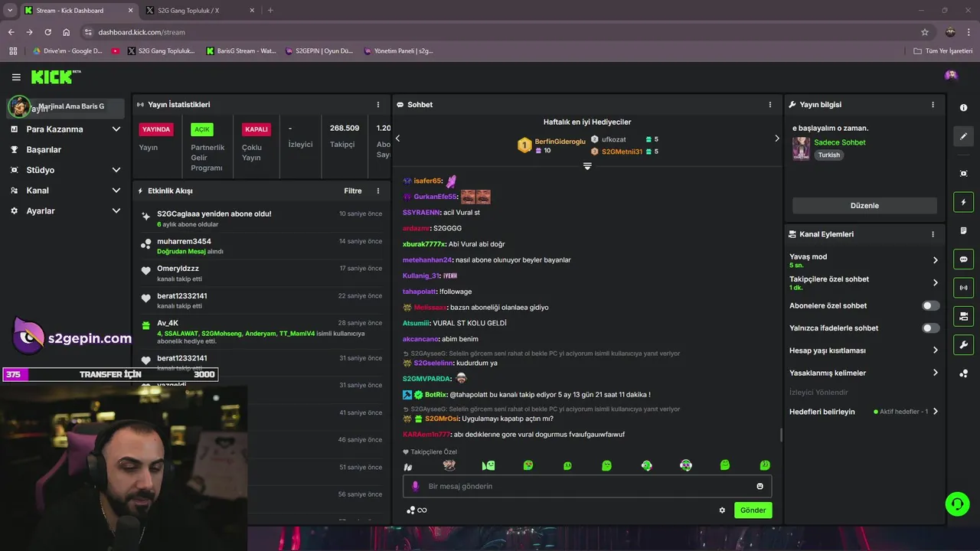Reload the page with browser refresh button

point(47,32)
